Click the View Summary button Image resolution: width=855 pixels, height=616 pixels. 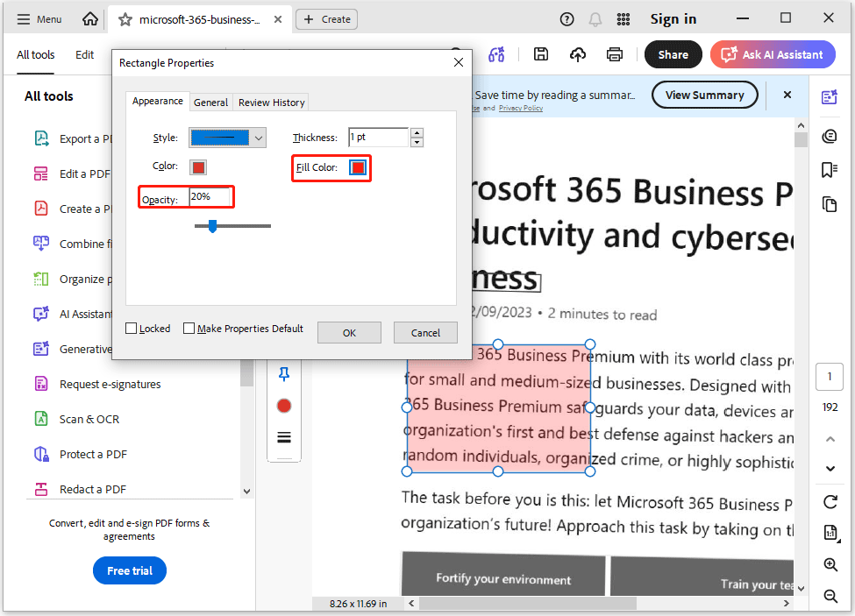[x=704, y=95]
